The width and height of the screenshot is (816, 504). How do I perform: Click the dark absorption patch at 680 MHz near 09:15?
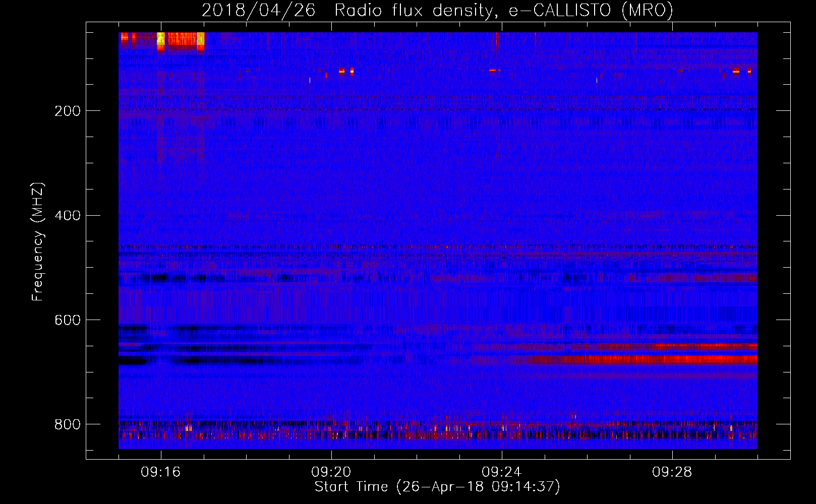coord(133,360)
